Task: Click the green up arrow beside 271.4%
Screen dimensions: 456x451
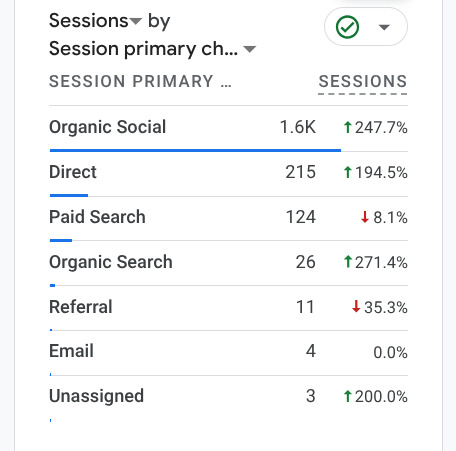Action: click(348, 262)
